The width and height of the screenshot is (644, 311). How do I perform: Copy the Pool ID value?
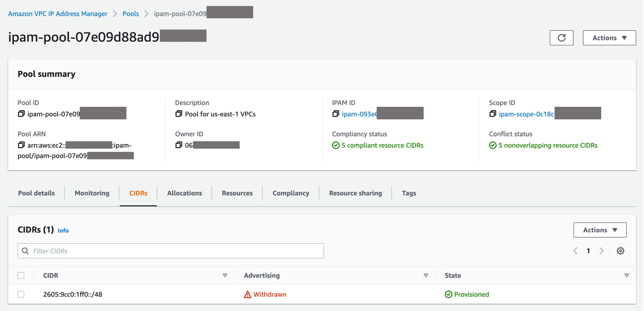[21, 114]
